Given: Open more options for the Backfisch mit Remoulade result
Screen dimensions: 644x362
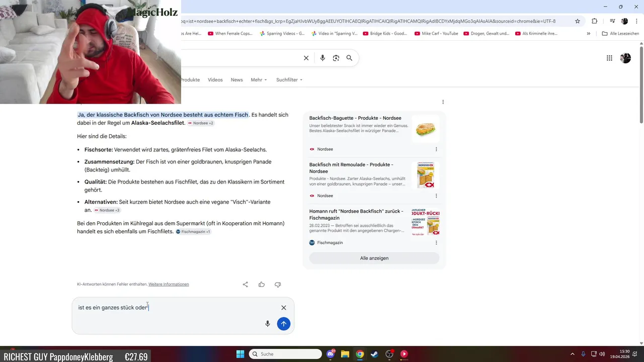Looking at the screenshot, I should pos(436,196).
